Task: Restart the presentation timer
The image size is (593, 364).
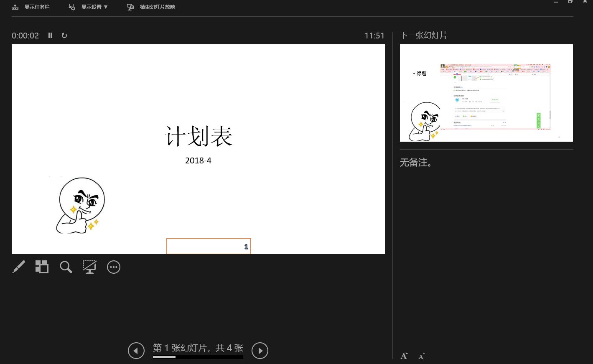Action: (x=64, y=36)
